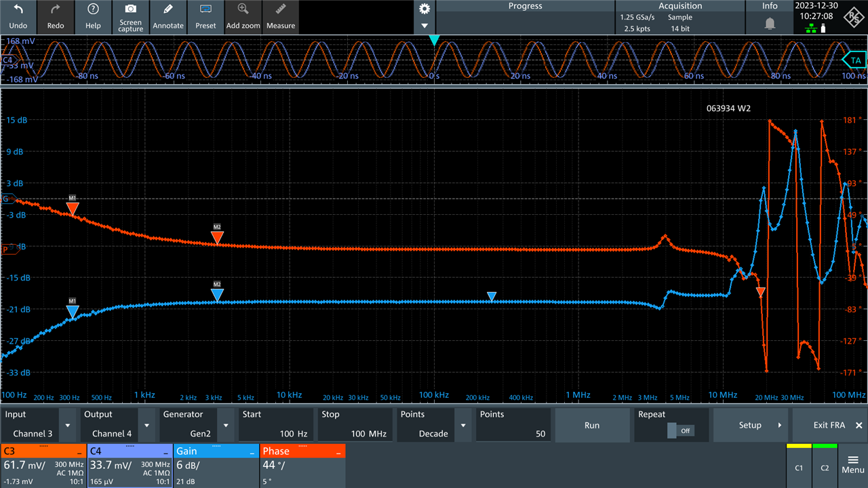Click unlabeled blue marker near 200 kHz
The image size is (868, 488).
tap(492, 296)
